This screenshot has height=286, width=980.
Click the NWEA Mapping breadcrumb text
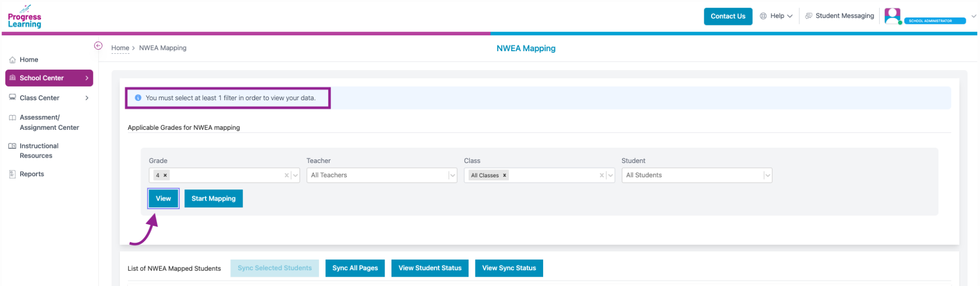(163, 48)
